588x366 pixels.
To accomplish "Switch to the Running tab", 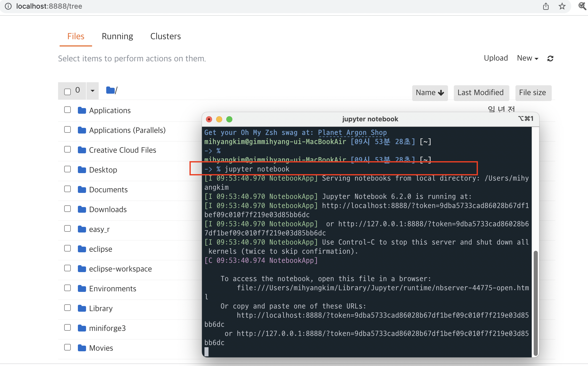I will (117, 36).
